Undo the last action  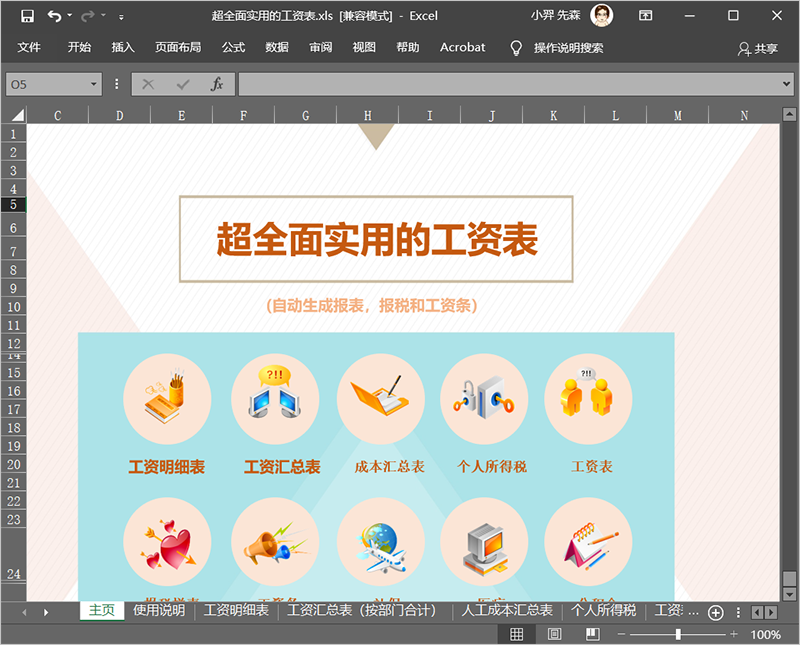coord(54,16)
